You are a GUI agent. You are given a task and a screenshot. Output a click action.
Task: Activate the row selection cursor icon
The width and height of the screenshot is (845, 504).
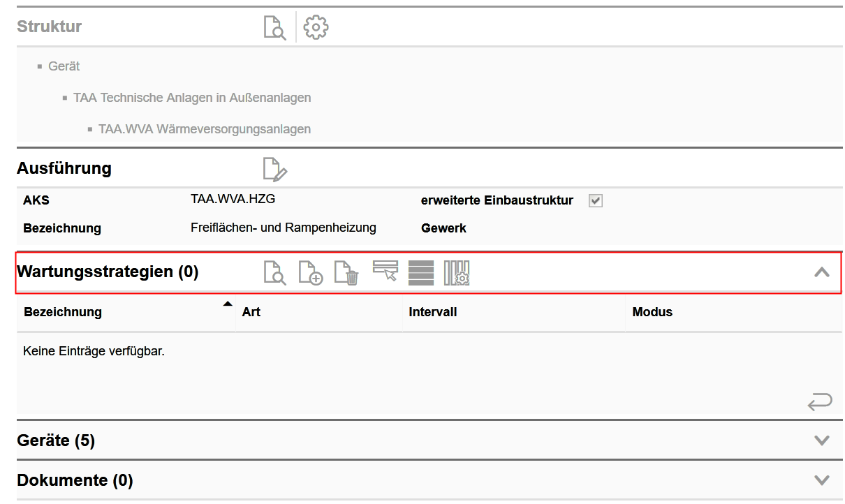click(385, 273)
